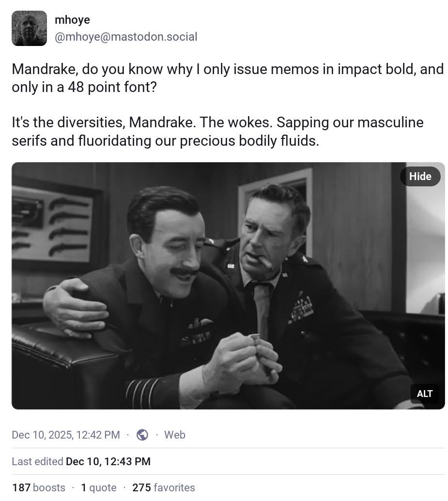Show the image ALT text badge
Viewport: 448px width, 501px height.
pos(424,394)
